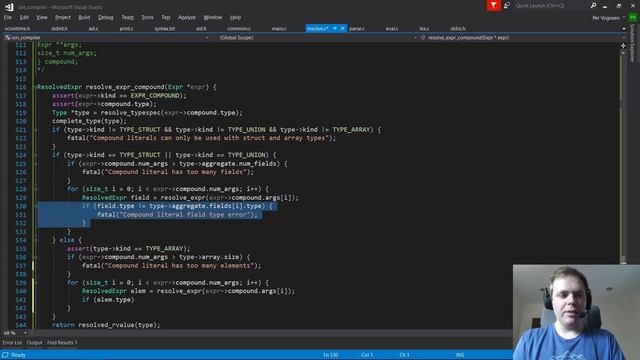Open the 68 % zoom level dropdown
Screen dimensions: 640x360
(15, 333)
